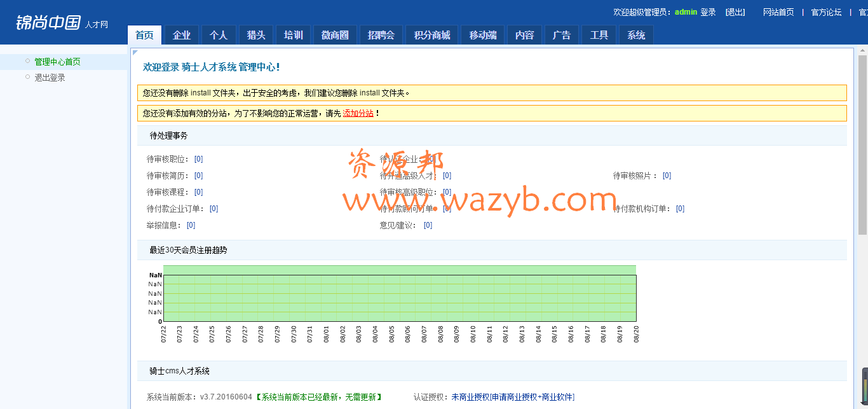This screenshot has height=409, width=868.
Task: Click the version text v3.7.20160604
Action: click(x=226, y=397)
